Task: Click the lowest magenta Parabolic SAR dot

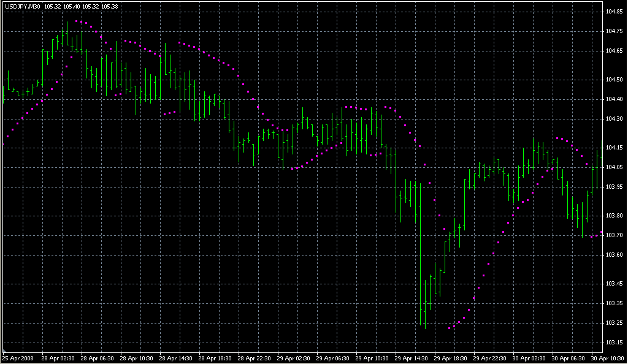Action: 450,328
